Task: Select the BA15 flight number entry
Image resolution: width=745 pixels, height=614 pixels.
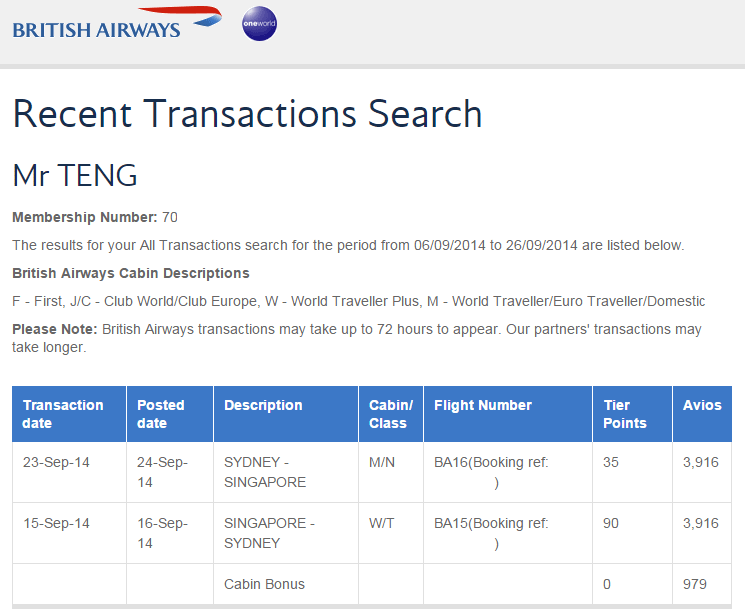Action: [491, 533]
